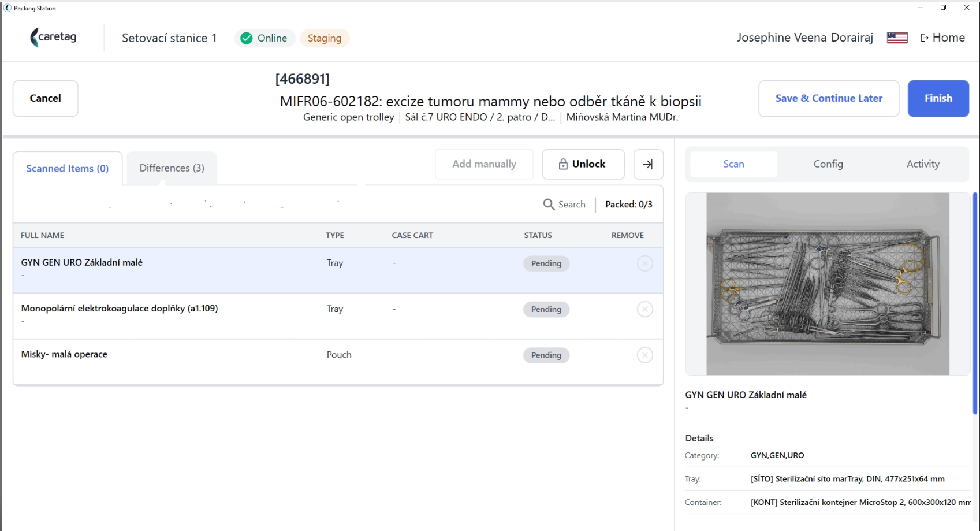Viewport: 980px width, 531px height.
Task: Click Save & Continue Later
Action: tap(829, 98)
